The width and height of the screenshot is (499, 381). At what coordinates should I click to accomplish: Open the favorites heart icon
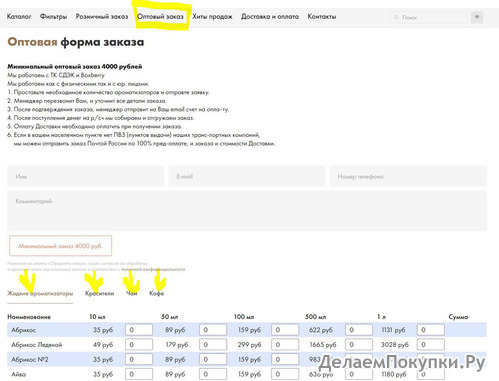pos(477,17)
